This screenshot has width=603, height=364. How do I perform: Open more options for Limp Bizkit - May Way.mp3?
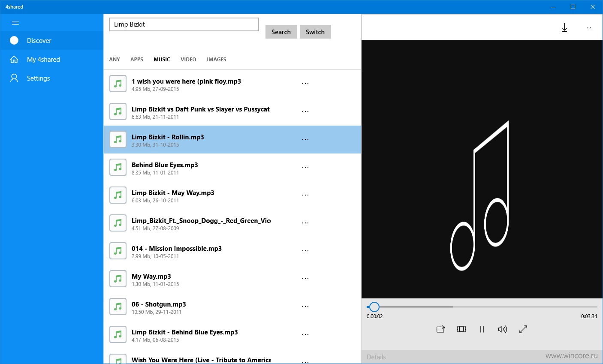click(x=305, y=195)
